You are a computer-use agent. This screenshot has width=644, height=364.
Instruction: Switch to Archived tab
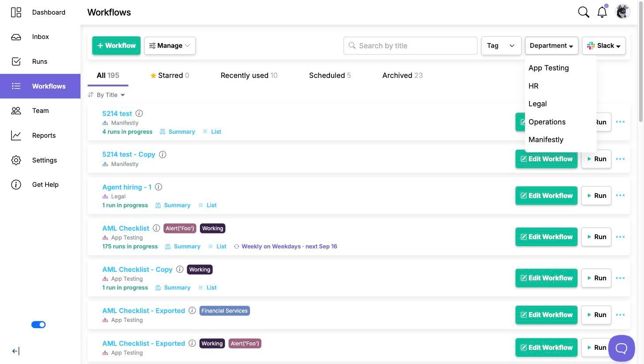(402, 75)
